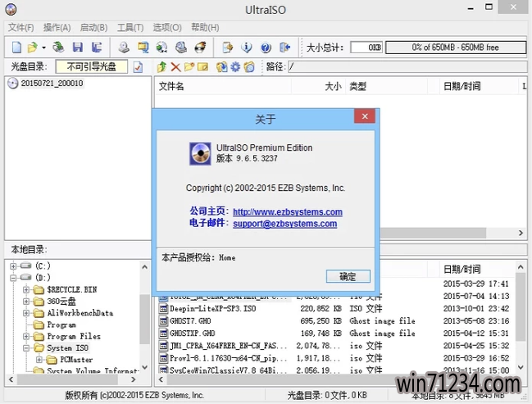Expand the PCMaster folder node
The height and width of the screenshot is (404, 532).
(x=39, y=360)
